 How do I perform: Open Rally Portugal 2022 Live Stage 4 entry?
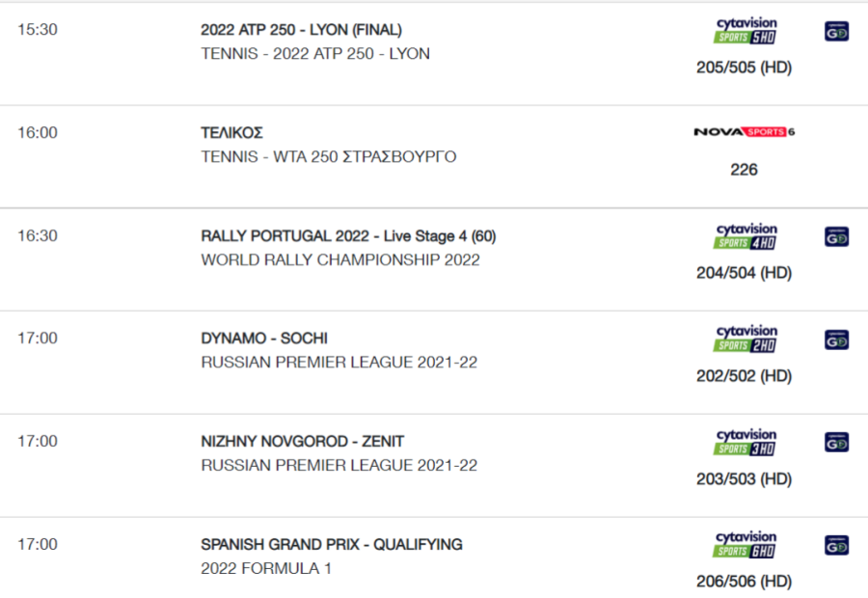[348, 236]
